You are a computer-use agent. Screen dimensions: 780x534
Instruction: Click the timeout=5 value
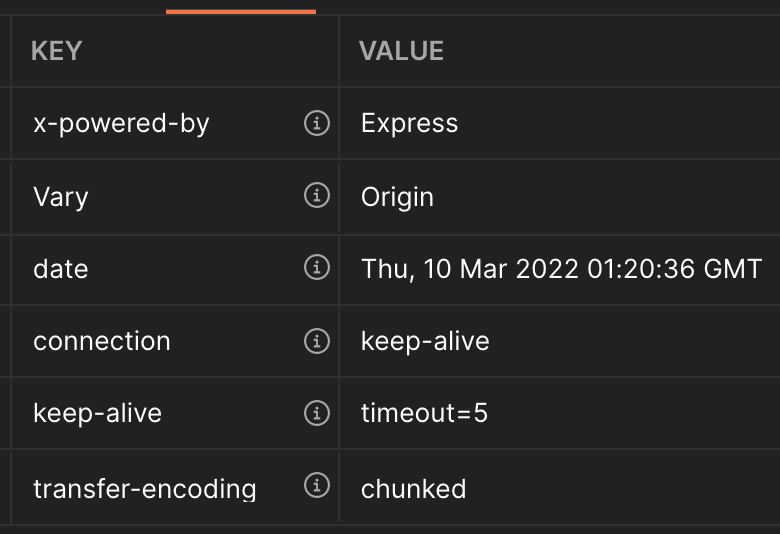(424, 413)
